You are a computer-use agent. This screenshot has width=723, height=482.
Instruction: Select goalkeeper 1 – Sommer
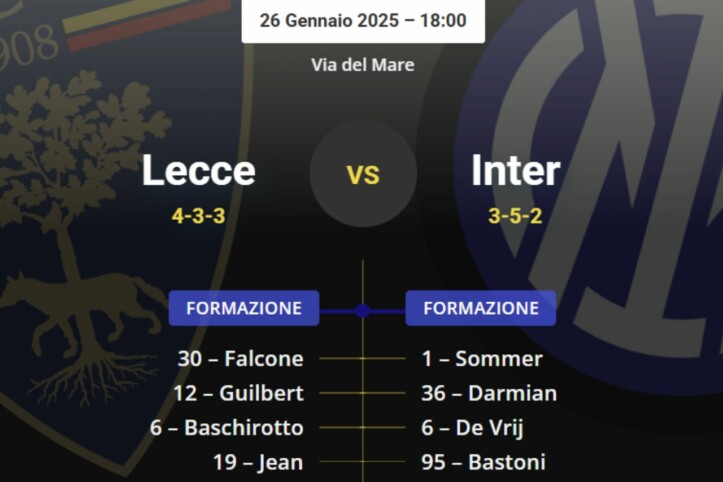[x=482, y=359]
